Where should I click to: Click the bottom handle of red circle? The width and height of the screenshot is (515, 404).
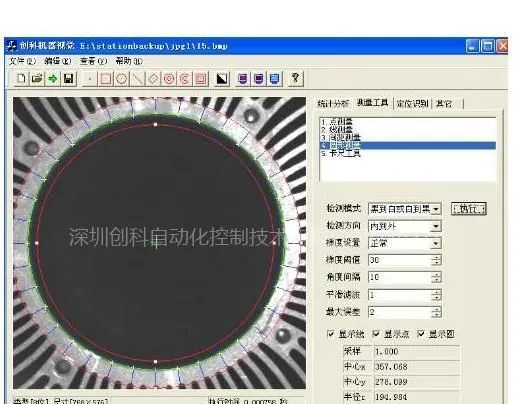click(x=156, y=362)
